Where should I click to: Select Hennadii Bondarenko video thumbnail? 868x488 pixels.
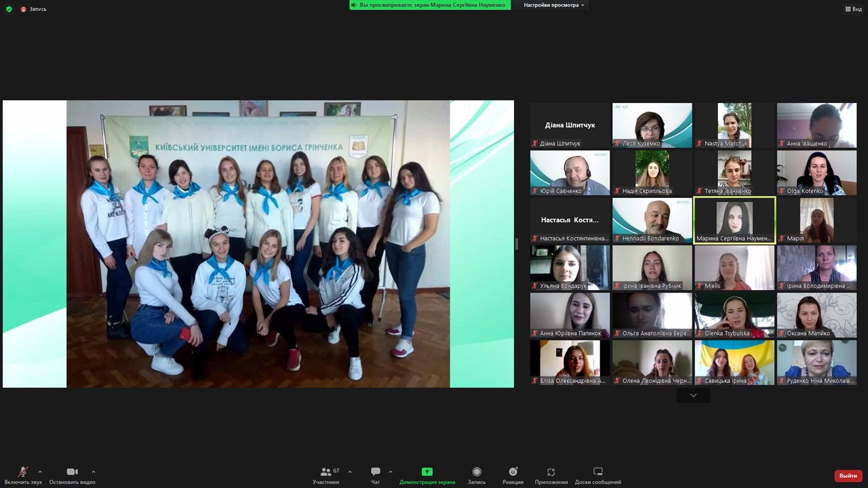point(652,220)
